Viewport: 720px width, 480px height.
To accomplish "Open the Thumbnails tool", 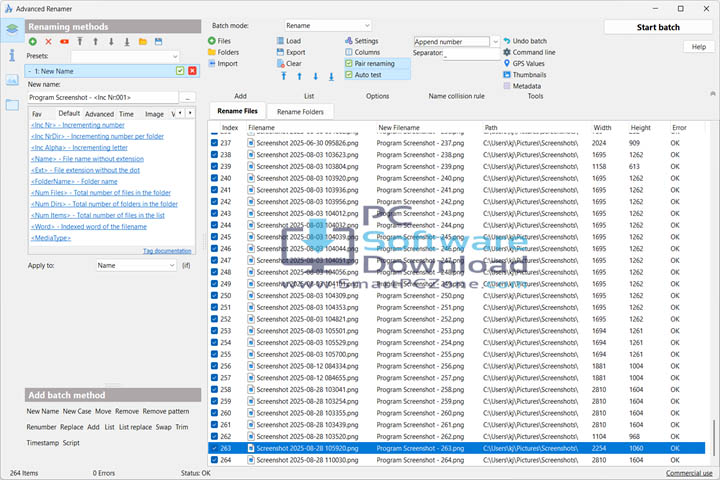I will [525, 75].
